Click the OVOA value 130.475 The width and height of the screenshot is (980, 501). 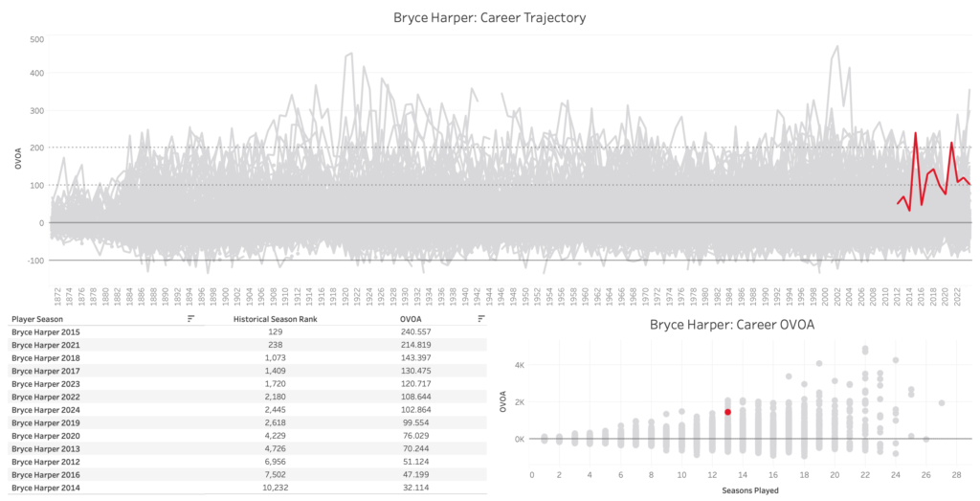415,371
